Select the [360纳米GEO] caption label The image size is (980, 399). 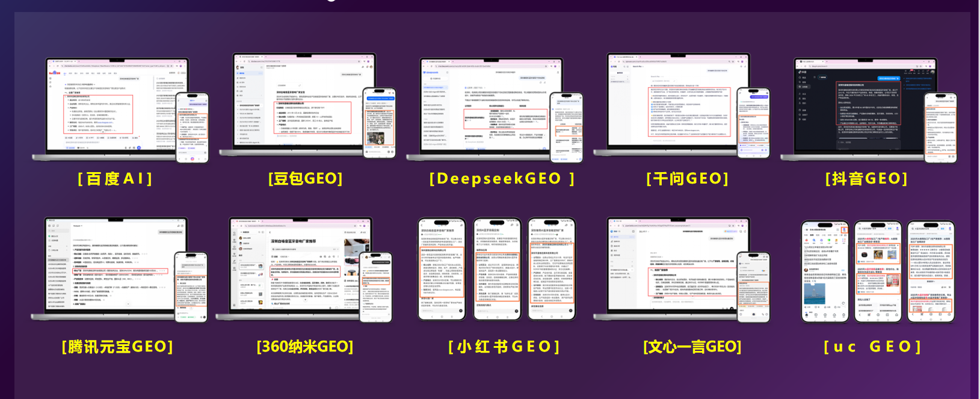(x=305, y=347)
